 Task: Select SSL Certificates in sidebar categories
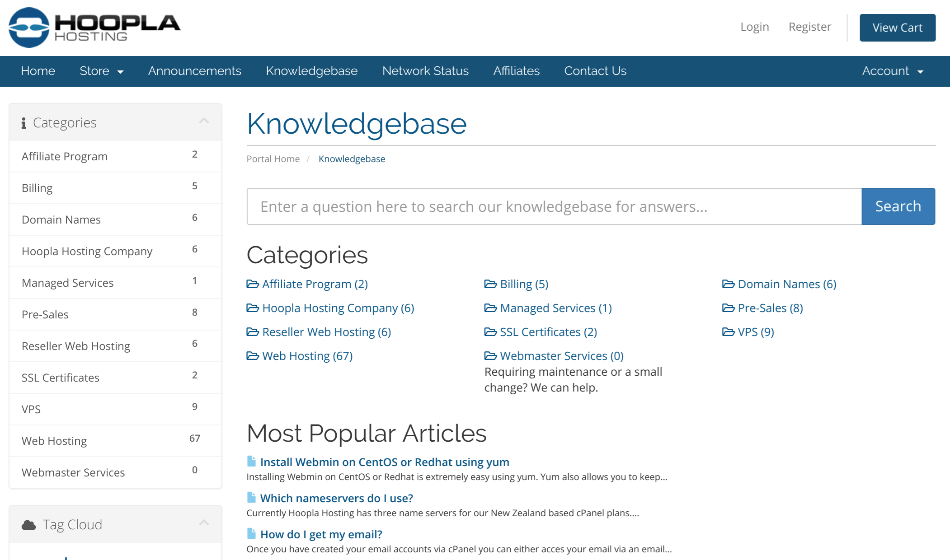115,378
